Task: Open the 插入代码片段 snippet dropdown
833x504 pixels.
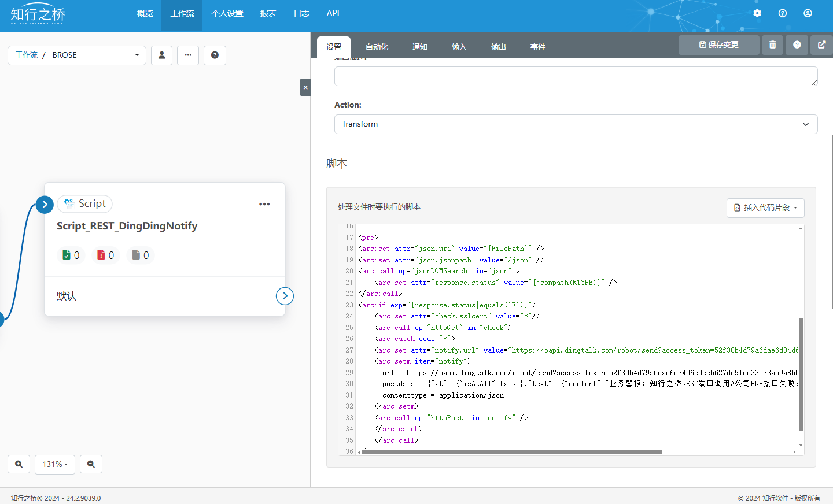Action: tap(765, 208)
